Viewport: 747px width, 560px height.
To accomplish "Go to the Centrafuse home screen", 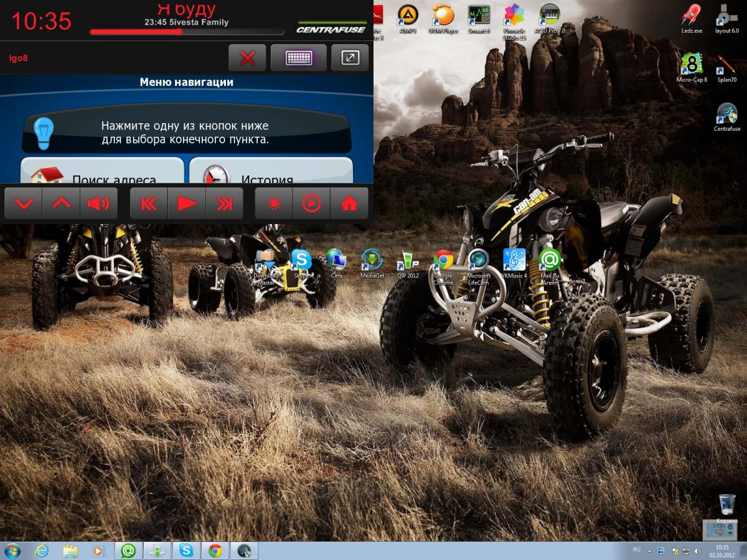I will (x=349, y=203).
